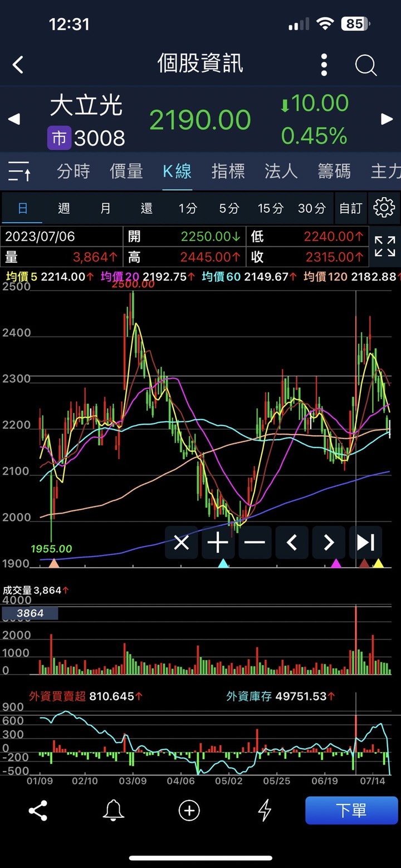This screenshot has height=868, width=401.
Task: Open quick order lightning icon
Action: [x=265, y=811]
